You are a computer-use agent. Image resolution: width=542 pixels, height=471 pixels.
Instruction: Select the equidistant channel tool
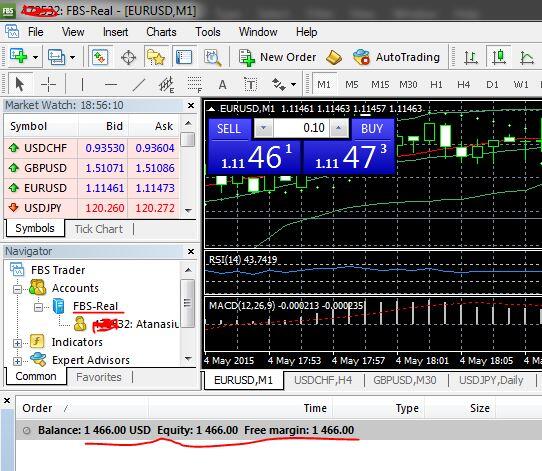(167, 85)
